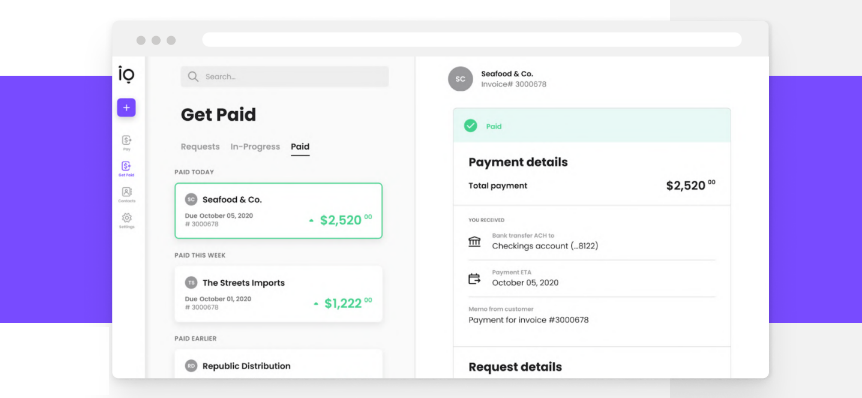Screen dimensions: 862x398
Task: Open The Streets Imports payment card
Action: (279, 294)
